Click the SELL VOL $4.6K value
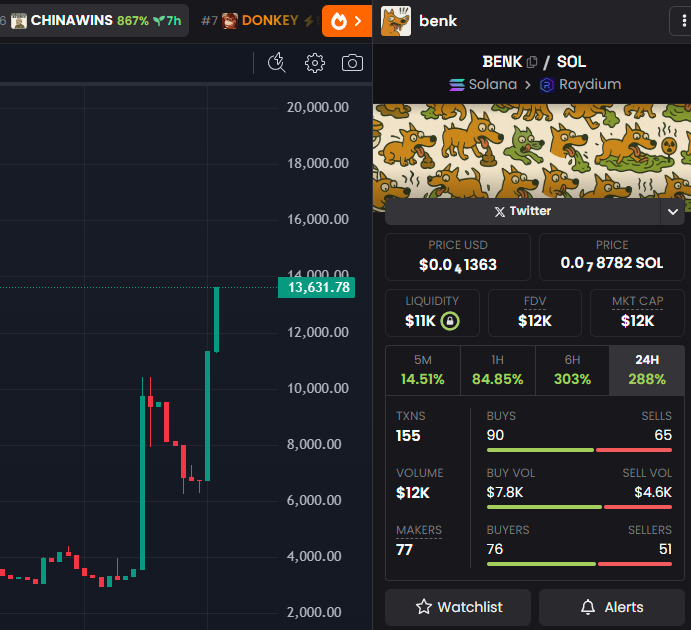This screenshot has width=691, height=630. (653, 492)
